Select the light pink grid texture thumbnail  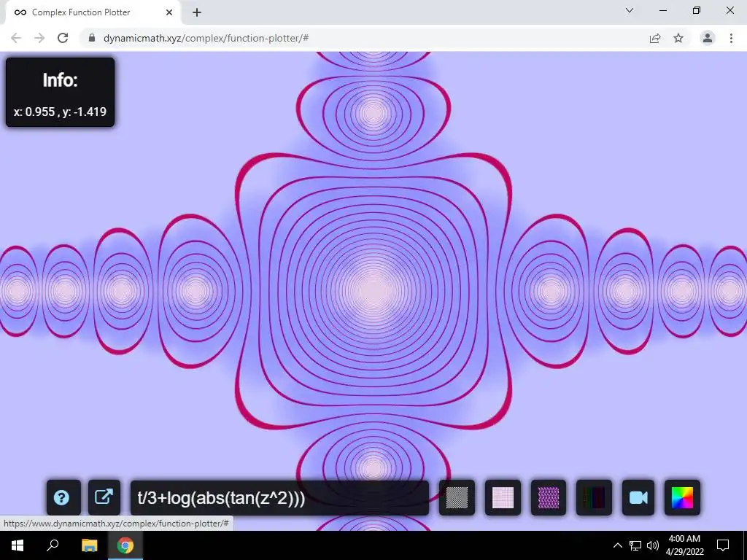pos(503,497)
